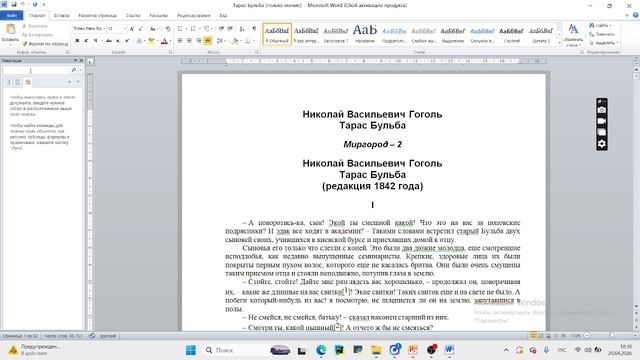
Task: Open Change Styles (Изменить стили) menu
Action: (573, 35)
